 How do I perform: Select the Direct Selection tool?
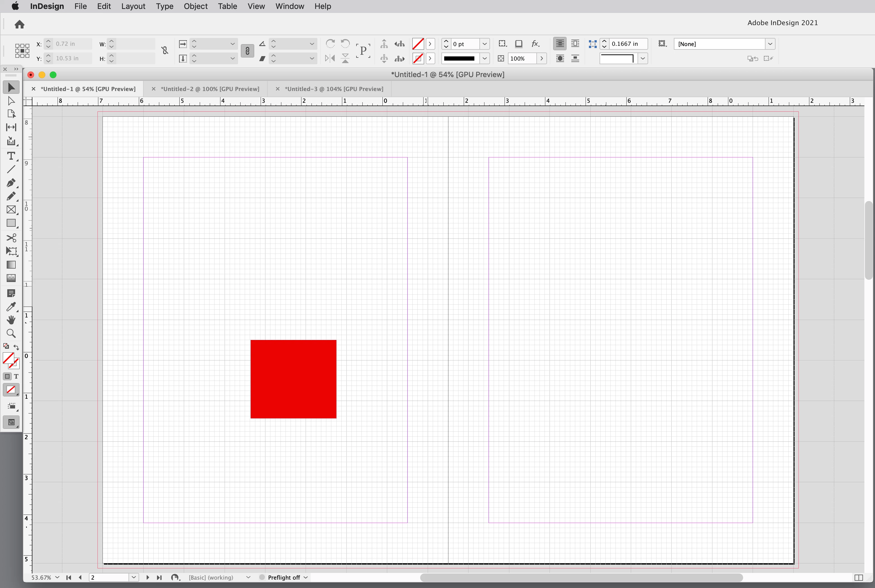[x=11, y=101]
